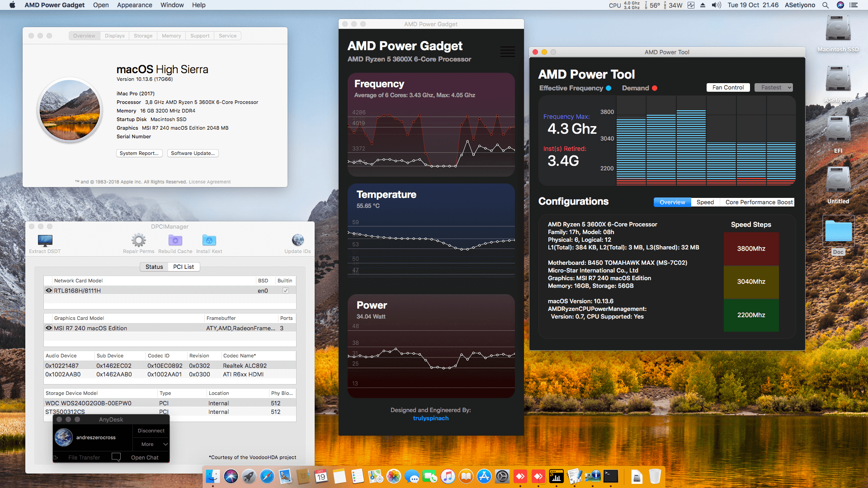
Task: Open Macintosh SSD drive on desktop
Action: (838, 29)
